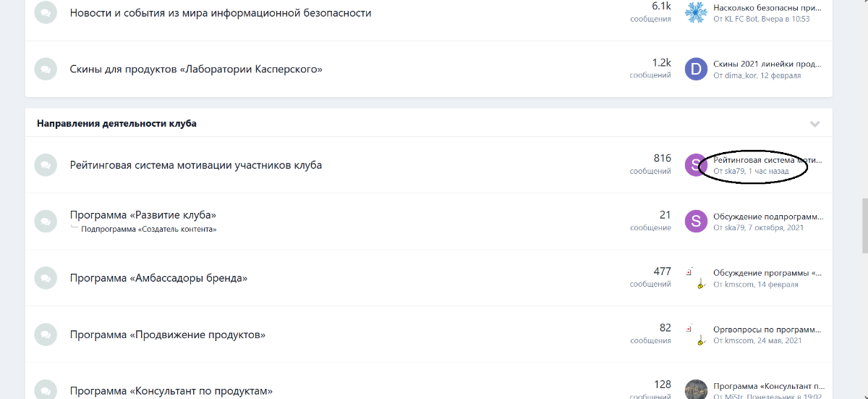Open forum Программа «Продвижение продуктов»
868x399 pixels.
coord(168,335)
